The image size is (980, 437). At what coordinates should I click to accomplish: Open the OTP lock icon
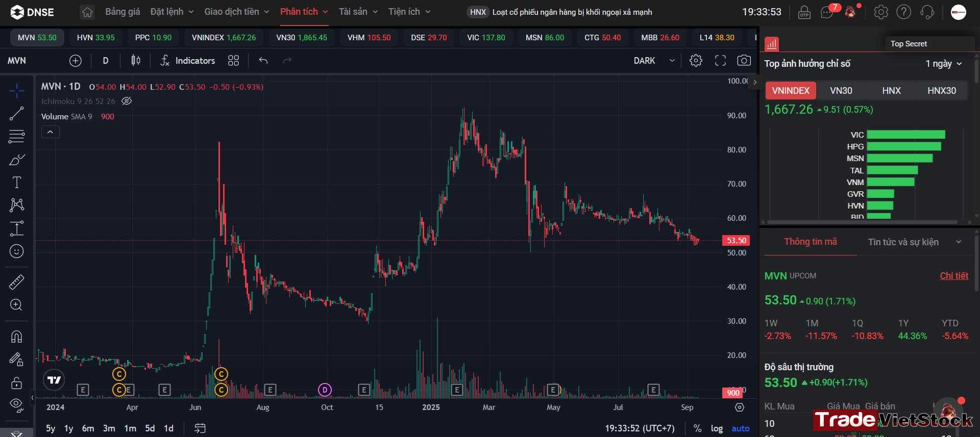point(804,12)
